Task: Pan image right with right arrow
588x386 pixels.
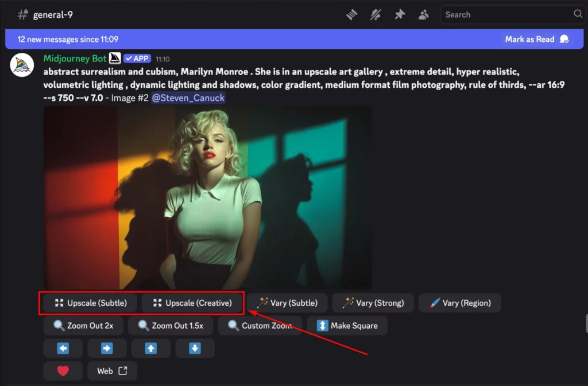Action: coord(107,349)
